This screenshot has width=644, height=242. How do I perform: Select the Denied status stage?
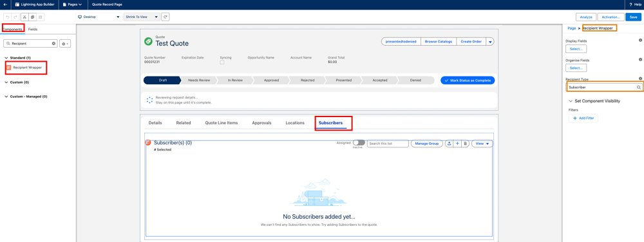[415, 80]
